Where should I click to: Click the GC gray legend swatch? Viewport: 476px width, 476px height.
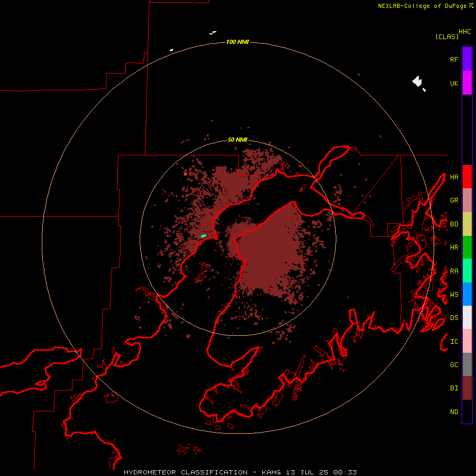pos(467,364)
